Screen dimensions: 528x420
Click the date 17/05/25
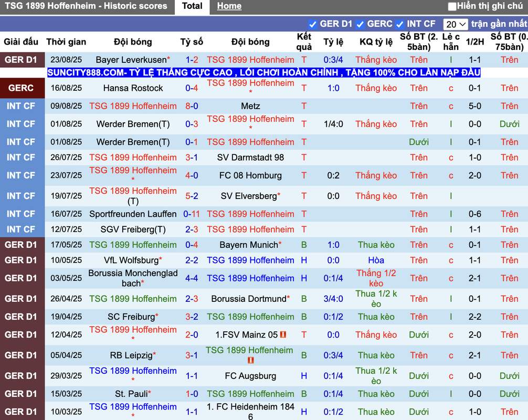[66, 245]
